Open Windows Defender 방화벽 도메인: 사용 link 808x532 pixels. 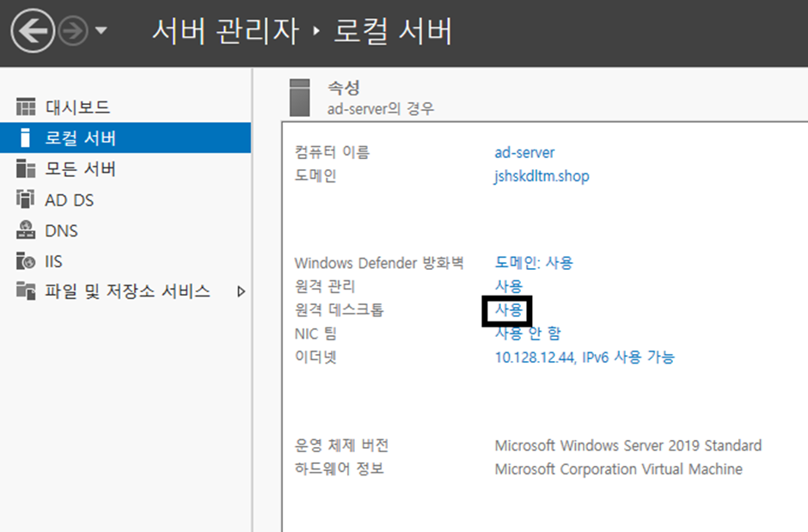click(534, 262)
